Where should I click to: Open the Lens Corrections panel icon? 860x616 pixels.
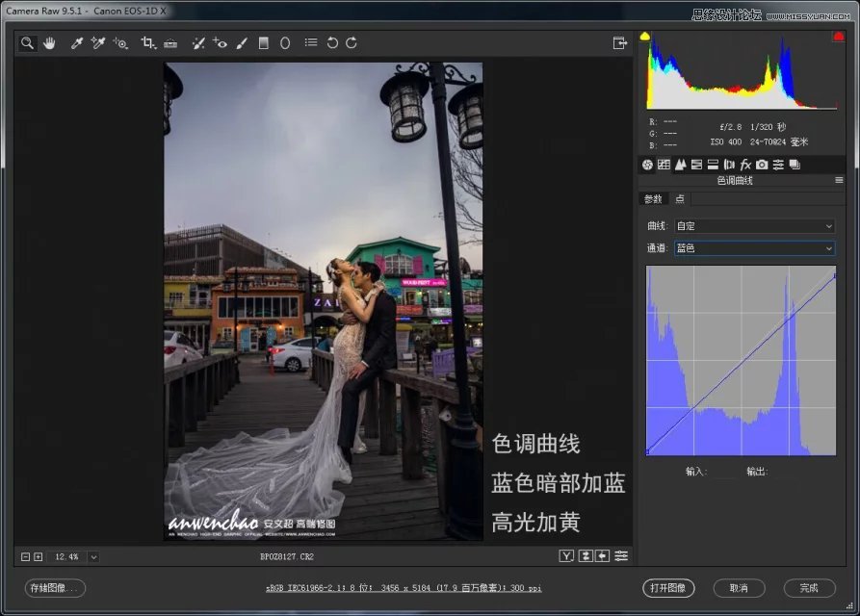pyautogui.click(x=729, y=165)
